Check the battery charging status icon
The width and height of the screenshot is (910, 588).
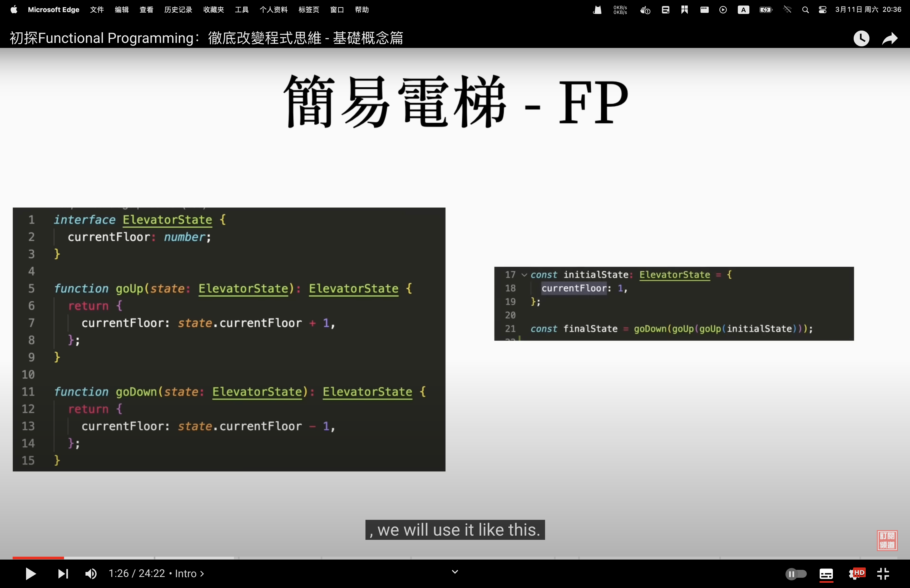[766, 10]
